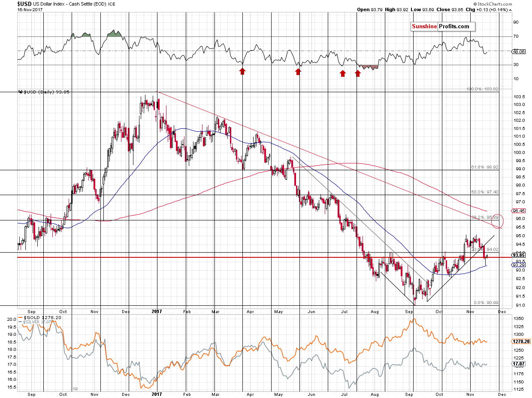Screen dimensions: 532x398
Task: Click the gray 17.07 silver price tag
Action: pos(519,364)
